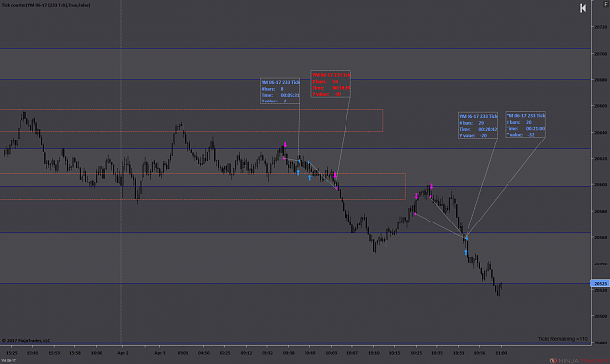Click the 11:00 time axis label

pos(501,353)
